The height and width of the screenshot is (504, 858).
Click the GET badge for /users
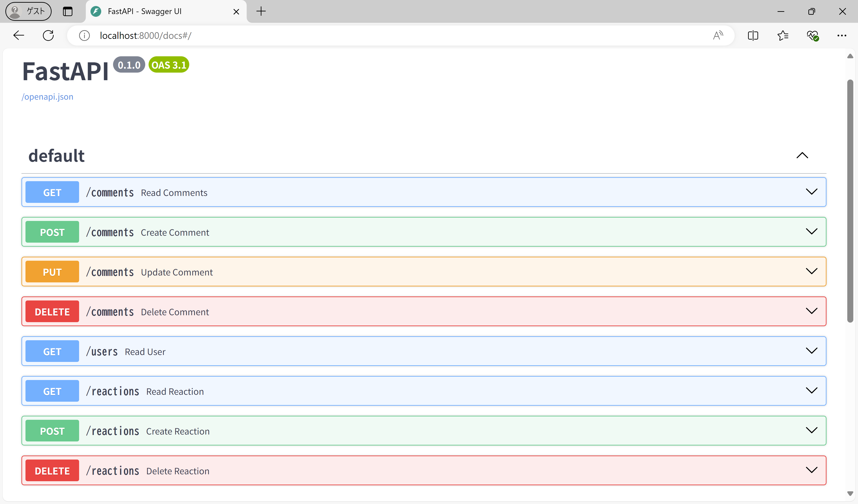pos(52,351)
